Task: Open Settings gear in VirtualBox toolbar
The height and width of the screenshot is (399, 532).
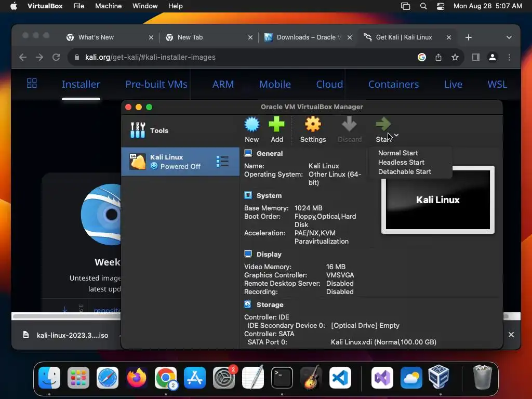Action: (x=313, y=124)
